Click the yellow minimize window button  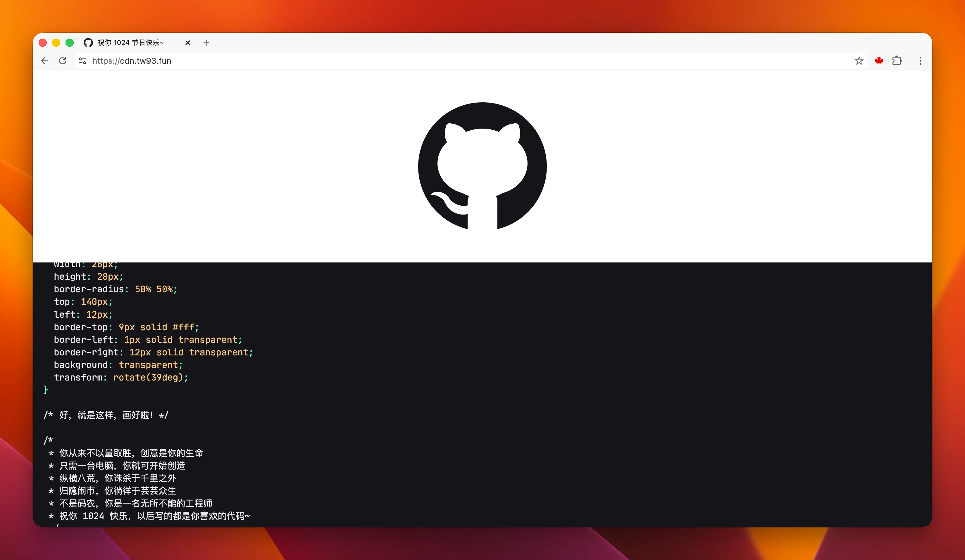point(56,42)
